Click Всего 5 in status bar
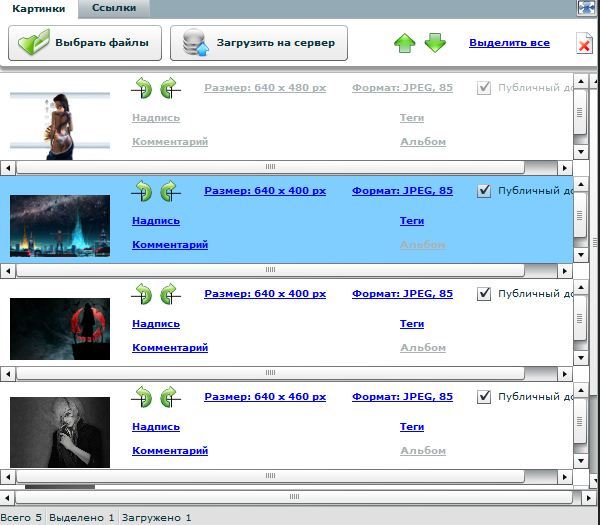Viewport: 600px width, 525px height. (x=21, y=518)
